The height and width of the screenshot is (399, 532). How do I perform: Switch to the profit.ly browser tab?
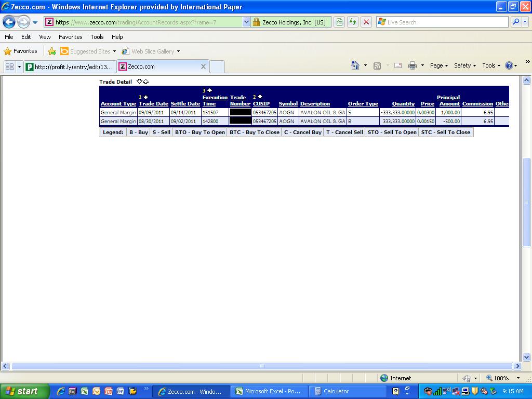(x=70, y=66)
